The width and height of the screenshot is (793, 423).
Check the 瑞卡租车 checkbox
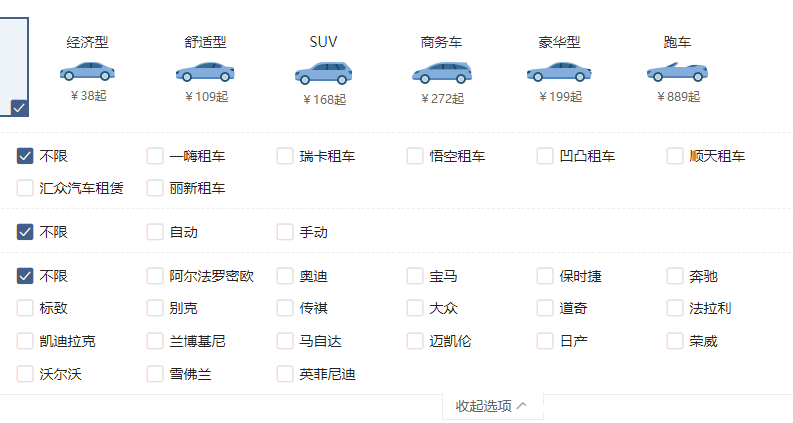tap(285, 156)
